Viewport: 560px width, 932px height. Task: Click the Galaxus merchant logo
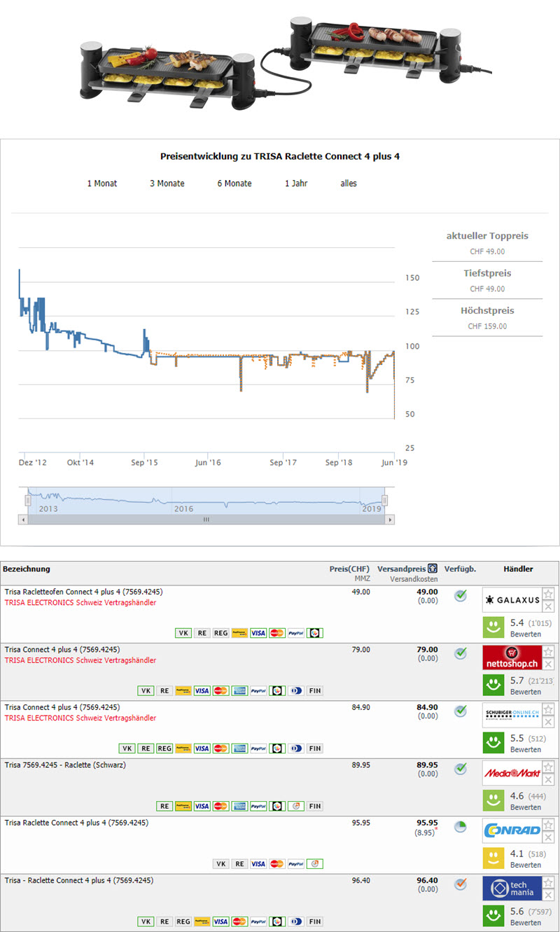pyautogui.click(x=512, y=600)
